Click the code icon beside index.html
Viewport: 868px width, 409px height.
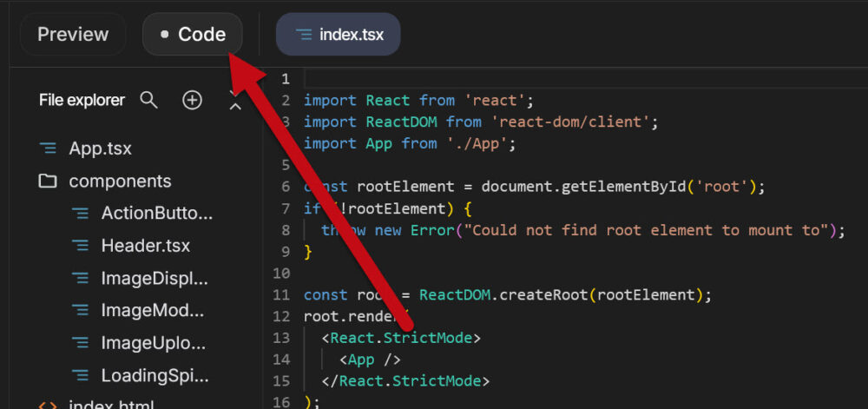click(x=48, y=405)
